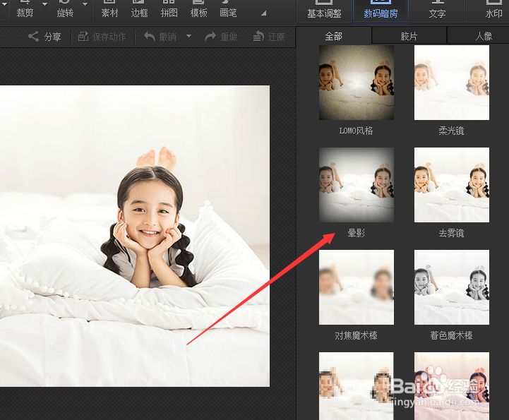Select the 全部 filter category tab
Image resolution: width=509 pixels, height=420 pixels.
(334, 36)
